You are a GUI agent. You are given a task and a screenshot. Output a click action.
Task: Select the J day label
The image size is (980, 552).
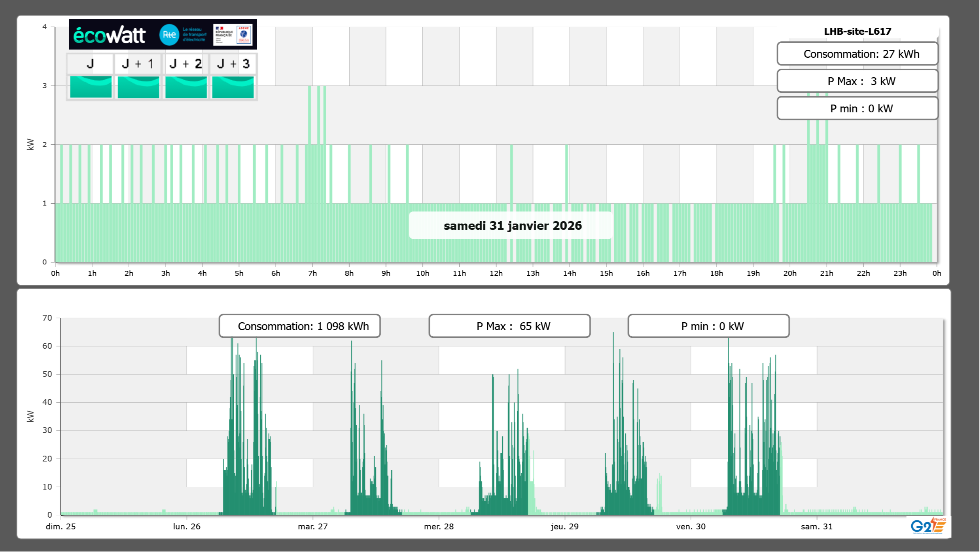[x=91, y=64]
